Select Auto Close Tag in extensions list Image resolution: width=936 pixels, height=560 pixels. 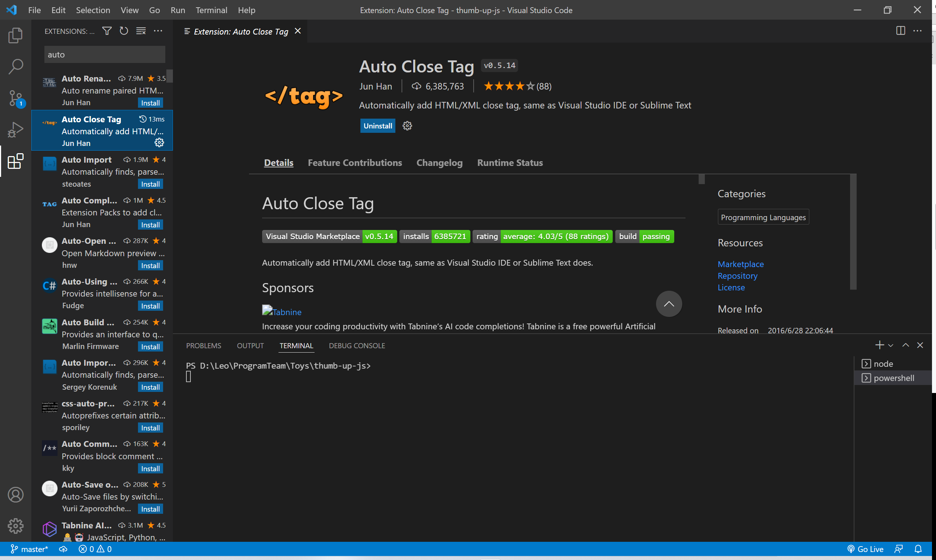pos(102,131)
